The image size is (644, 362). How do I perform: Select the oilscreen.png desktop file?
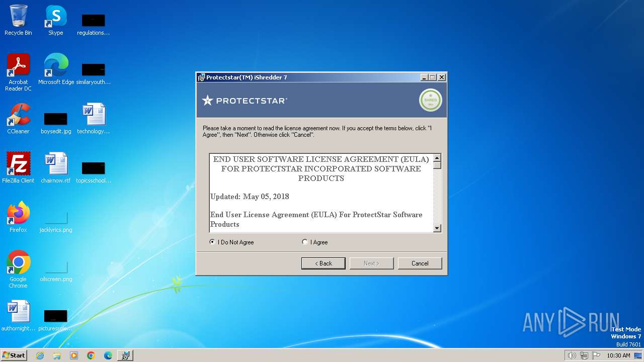tap(56, 270)
